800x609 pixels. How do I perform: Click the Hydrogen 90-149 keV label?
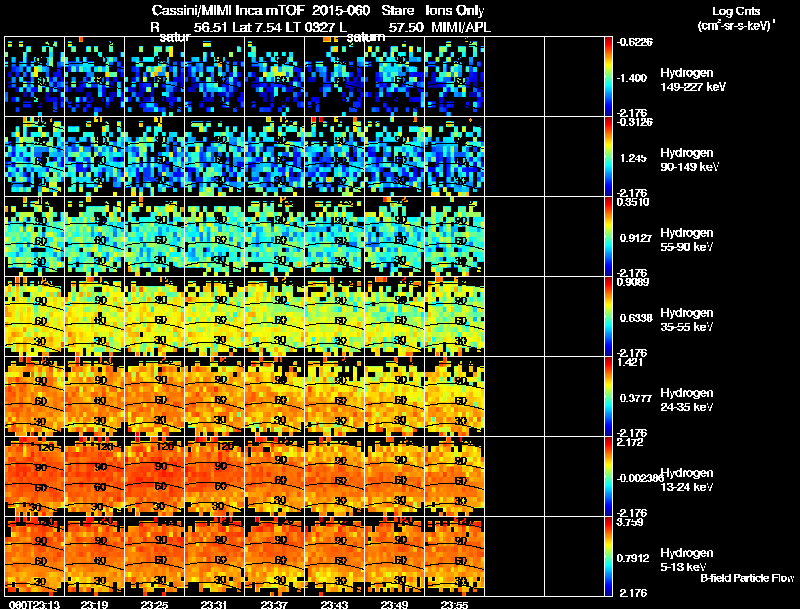tap(689, 160)
